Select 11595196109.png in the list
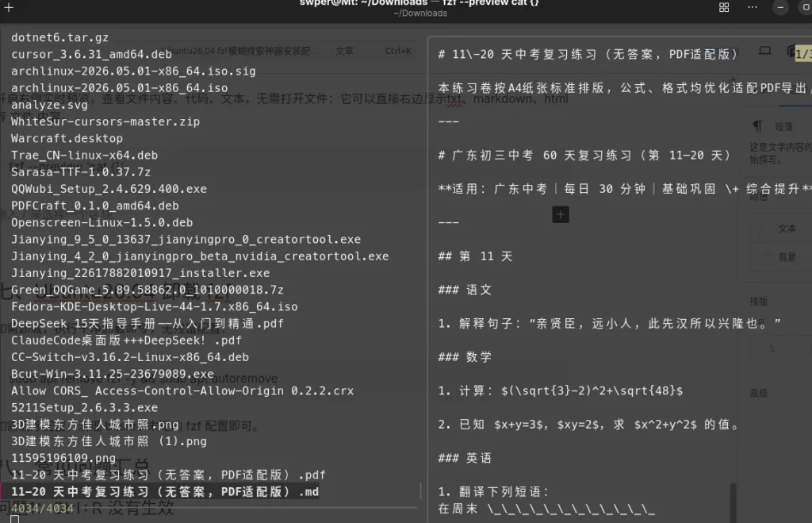 [63, 458]
